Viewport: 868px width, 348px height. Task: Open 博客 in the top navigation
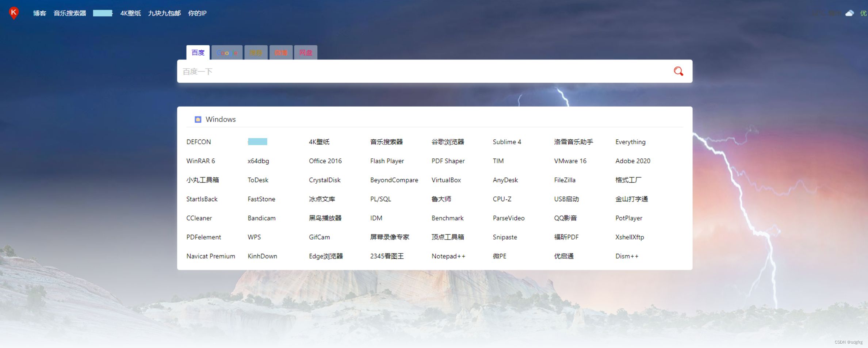click(x=39, y=13)
